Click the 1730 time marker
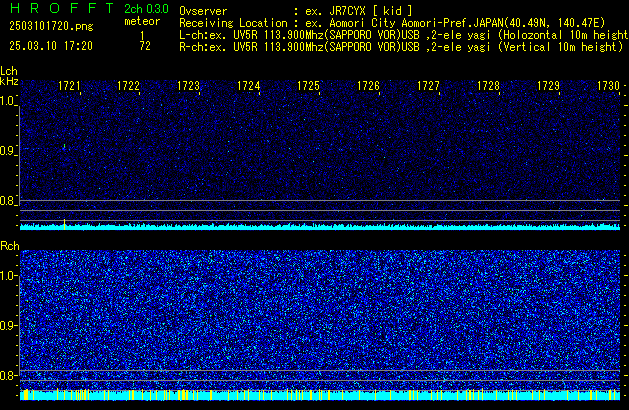The image size is (629, 410). 608,86
